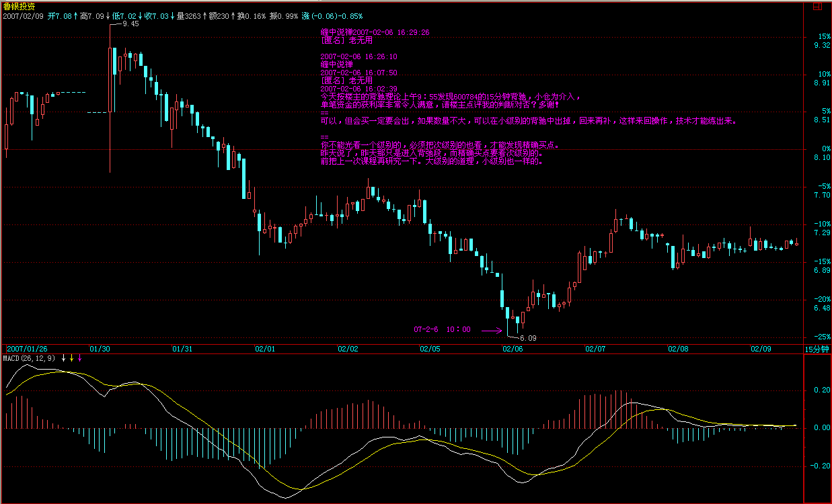The width and height of the screenshot is (832, 504).
Task: Click the 9.45 high price marker
Action: point(130,24)
